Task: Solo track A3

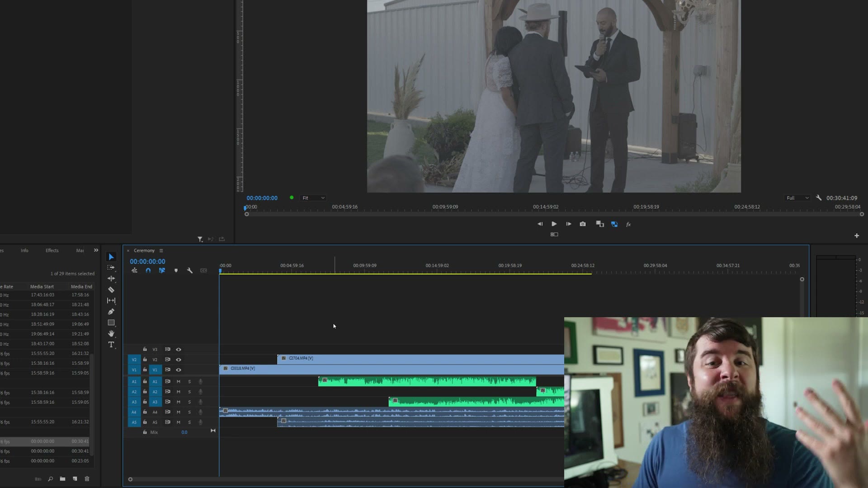Action: (x=189, y=402)
